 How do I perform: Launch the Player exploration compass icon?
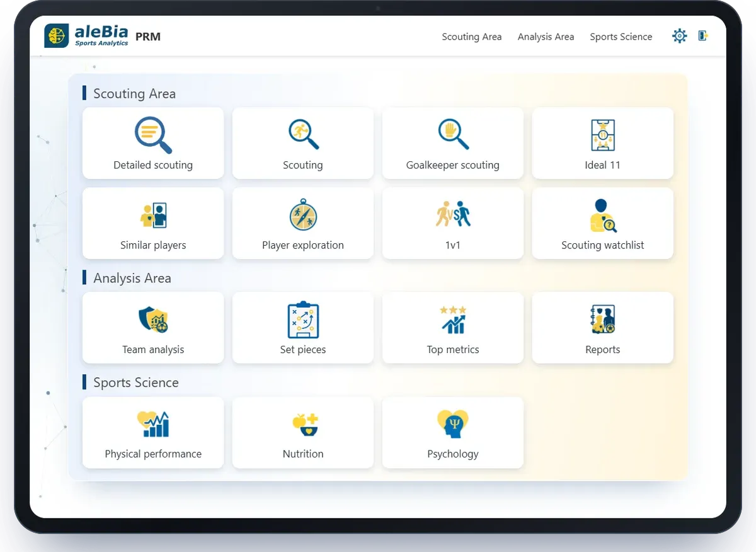coord(303,215)
